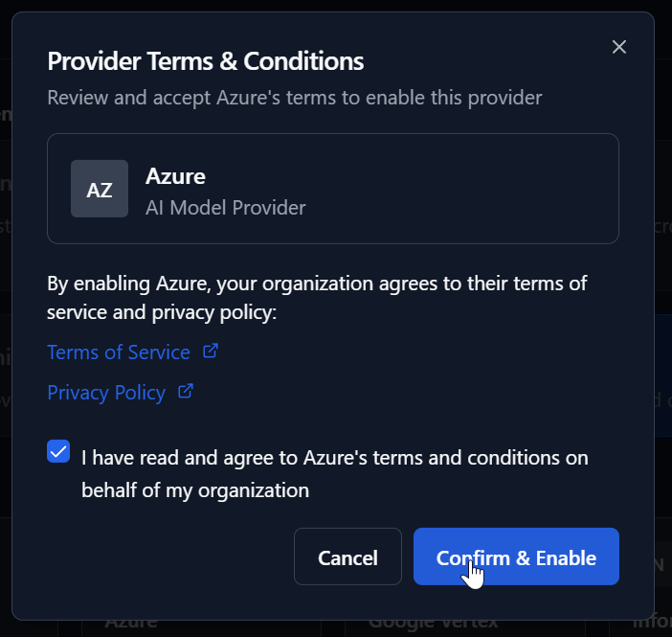The width and height of the screenshot is (672, 637).
Task: Click external-link icon beside Terms of Service
Action: tap(211, 352)
